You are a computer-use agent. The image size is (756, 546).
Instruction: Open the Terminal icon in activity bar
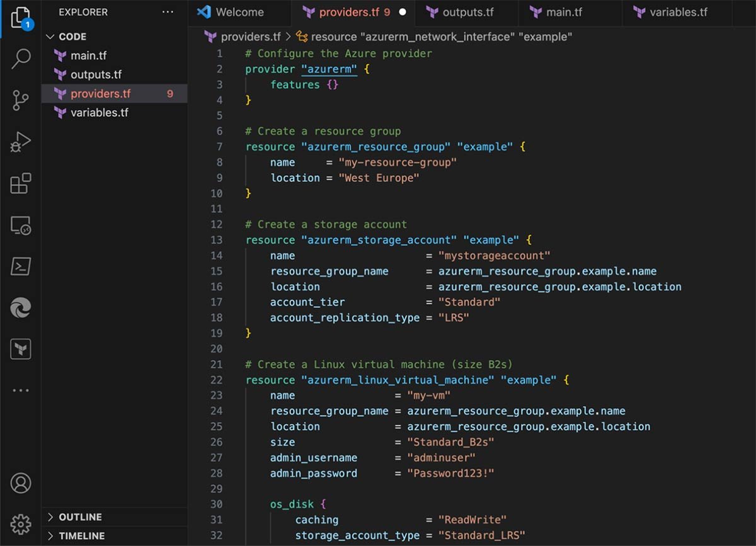pyautogui.click(x=21, y=266)
